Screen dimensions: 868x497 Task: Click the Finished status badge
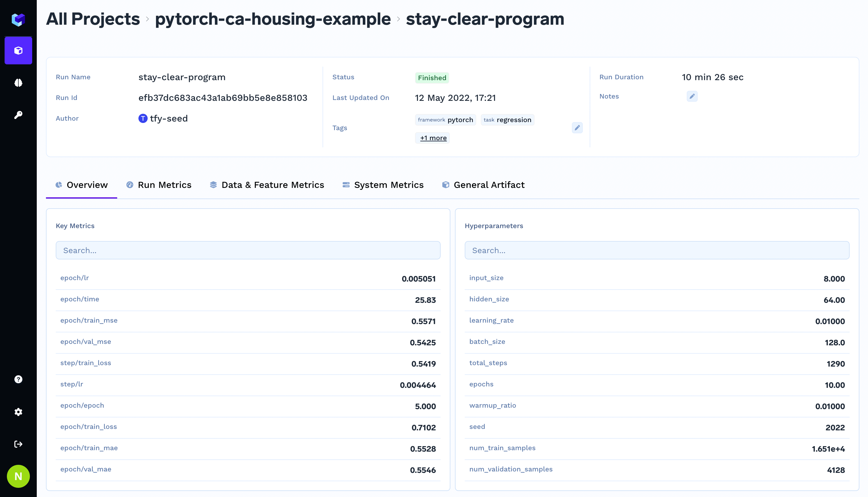(x=432, y=78)
